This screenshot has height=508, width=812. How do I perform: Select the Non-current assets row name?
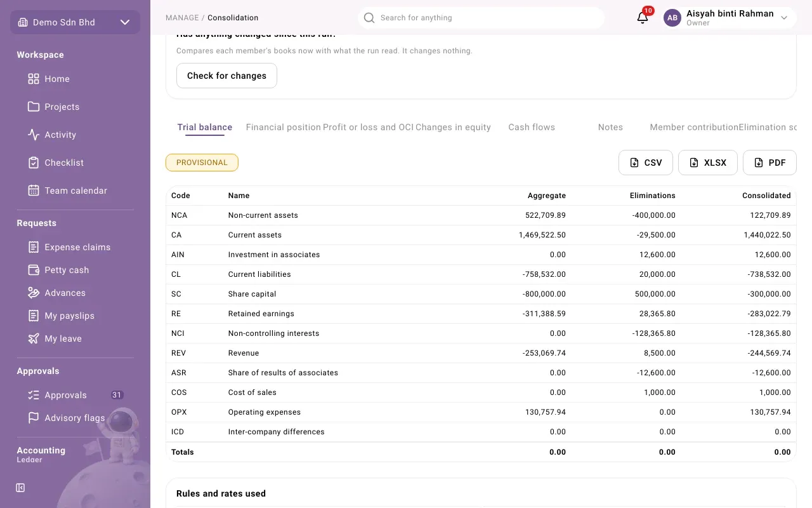coord(263,215)
